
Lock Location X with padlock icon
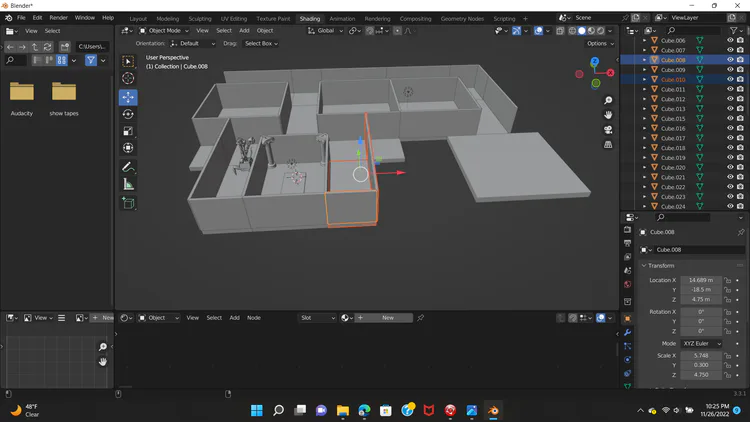click(728, 280)
